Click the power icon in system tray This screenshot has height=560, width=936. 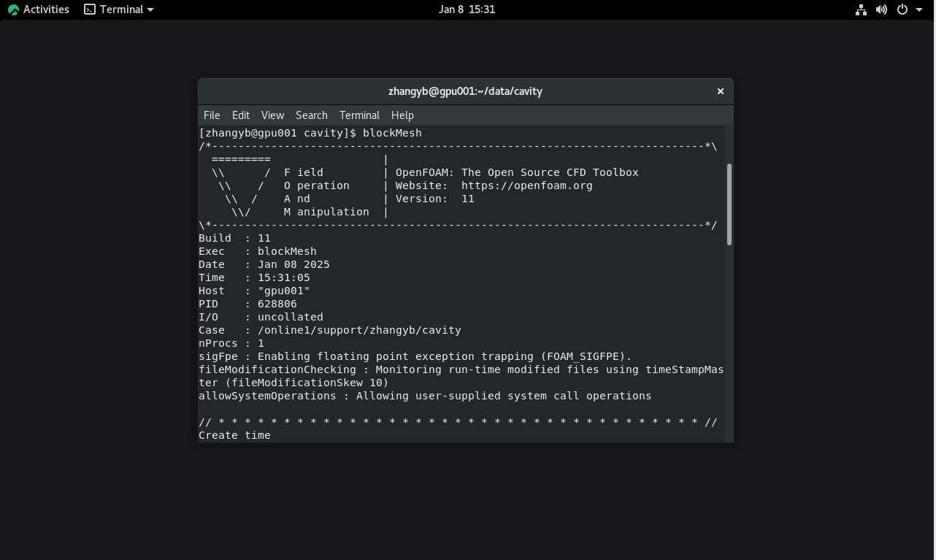click(x=902, y=9)
